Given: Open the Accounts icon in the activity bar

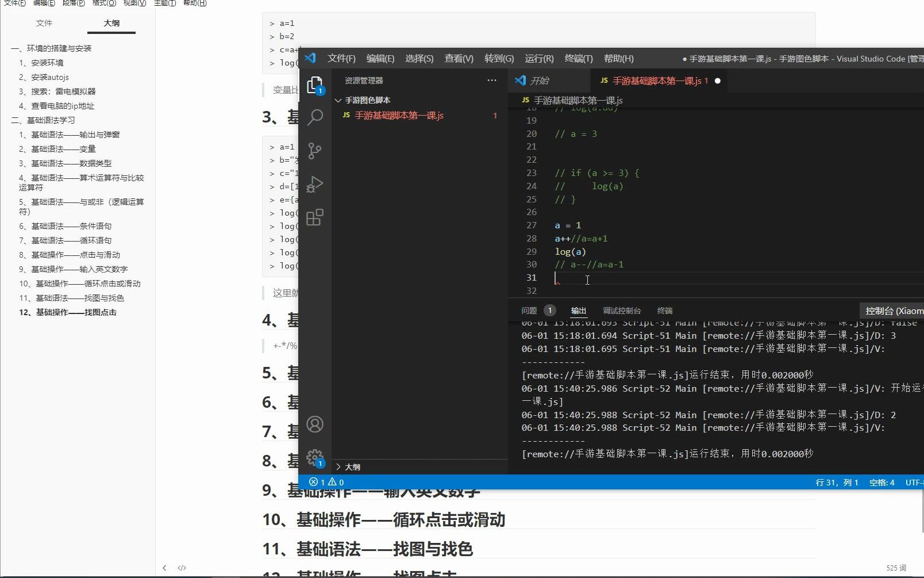Looking at the screenshot, I should 314,424.
